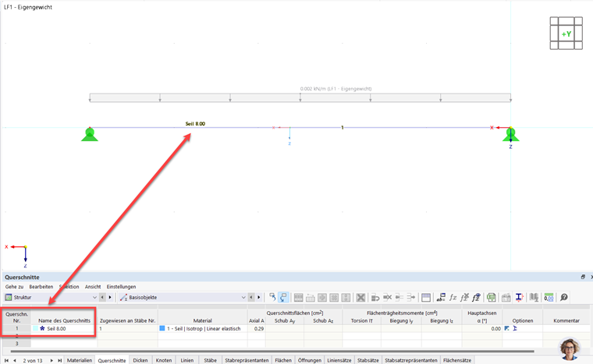
Task: Switch to the Linien tab
Action: [x=186, y=360]
